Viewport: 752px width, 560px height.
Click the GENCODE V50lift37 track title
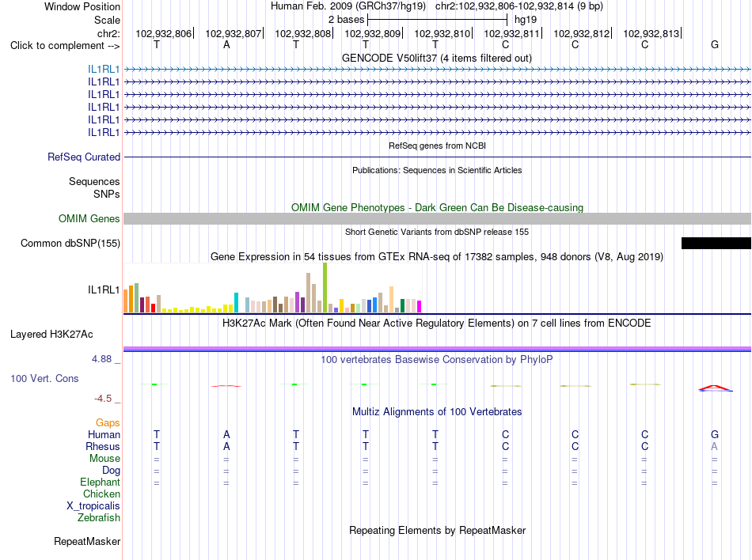point(437,58)
